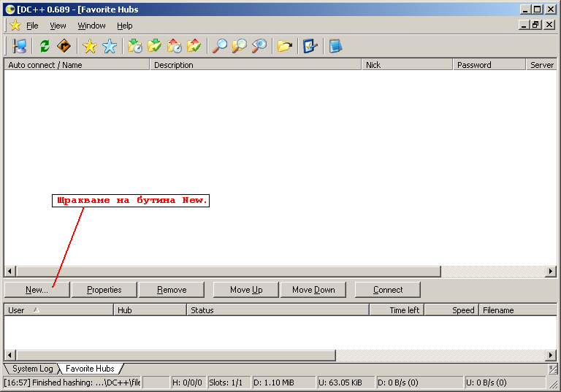The width and height of the screenshot is (561, 392).
Task: Open the ADL Search icon
Action: pos(240,46)
